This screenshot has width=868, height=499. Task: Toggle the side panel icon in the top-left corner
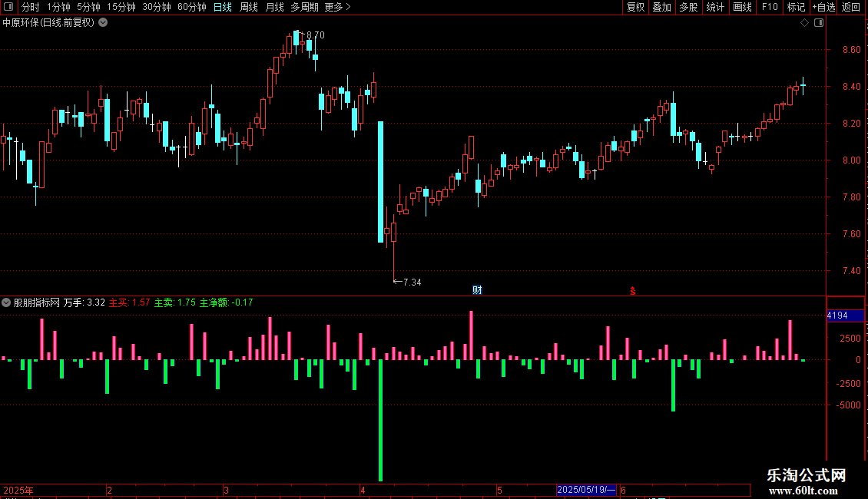8,7
